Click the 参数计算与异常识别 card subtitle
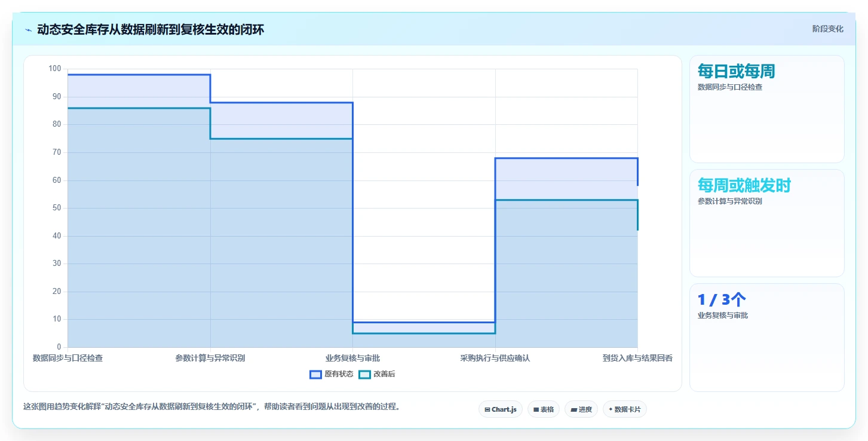868x441 pixels. [x=730, y=201]
